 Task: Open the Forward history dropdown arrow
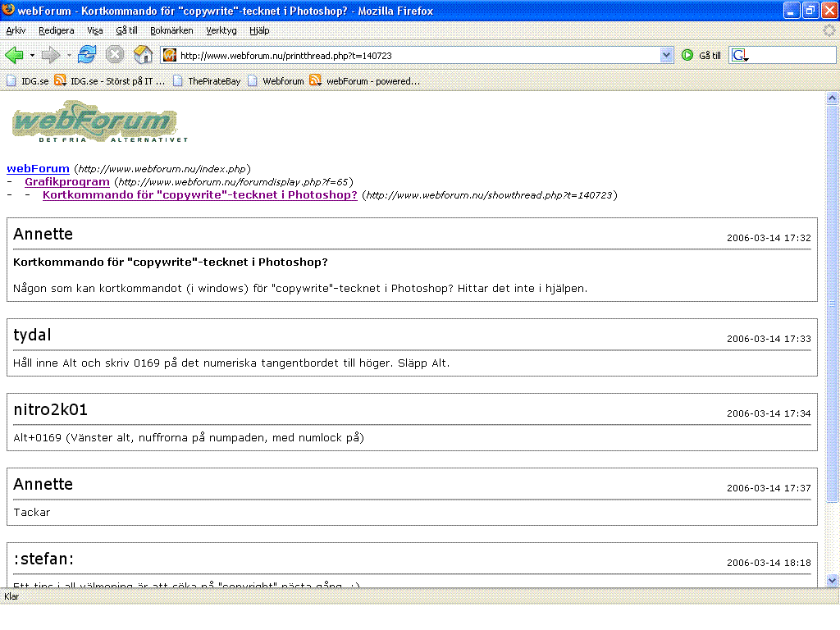(x=69, y=55)
